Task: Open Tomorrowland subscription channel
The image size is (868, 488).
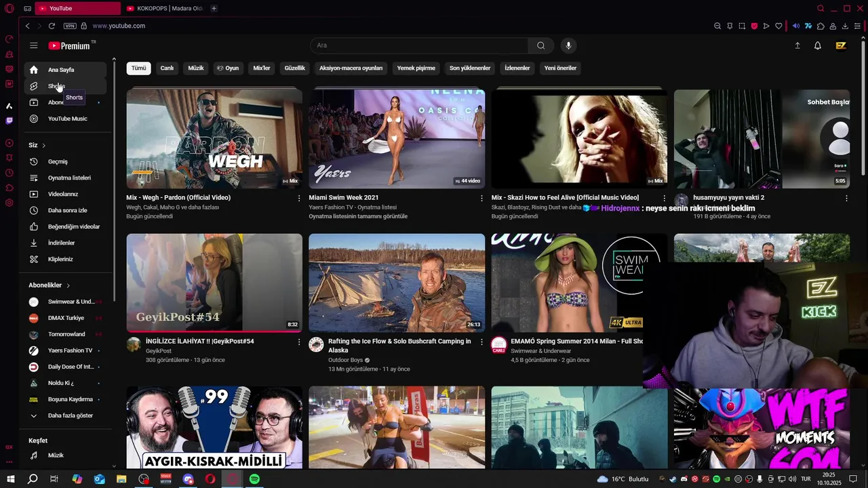Action: click(x=66, y=334)
